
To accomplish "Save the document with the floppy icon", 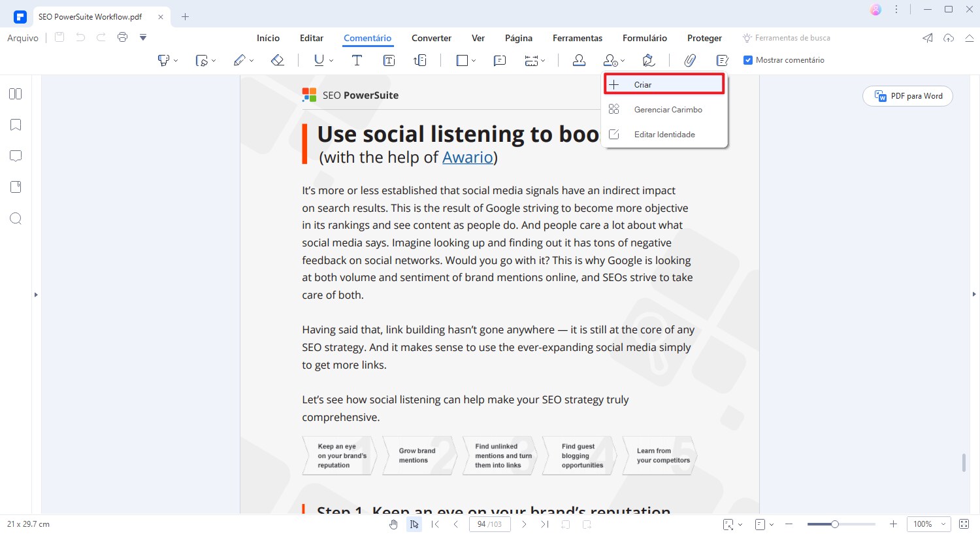I will coord(59,37).
